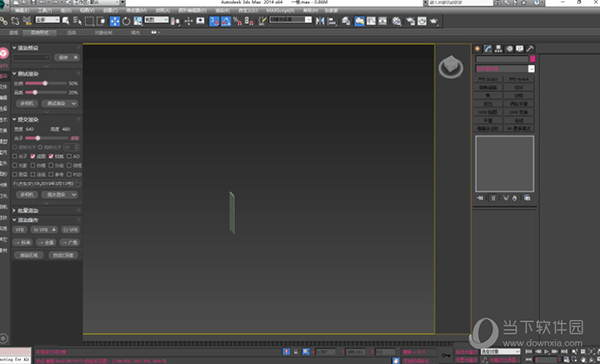Switch to the 对象绘制 ribbon tab

pyautogui.click(x=103, y=33)
